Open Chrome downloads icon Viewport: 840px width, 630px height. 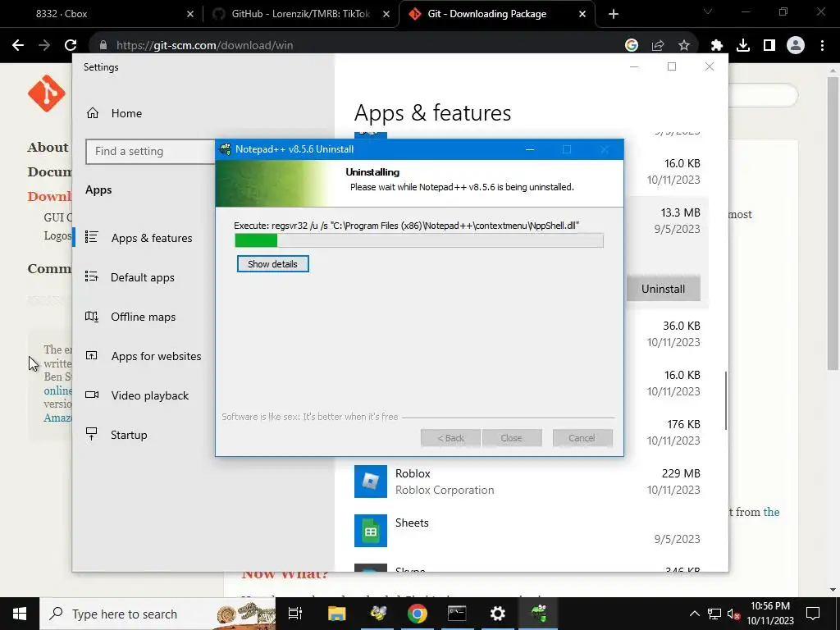pos(743,46)
